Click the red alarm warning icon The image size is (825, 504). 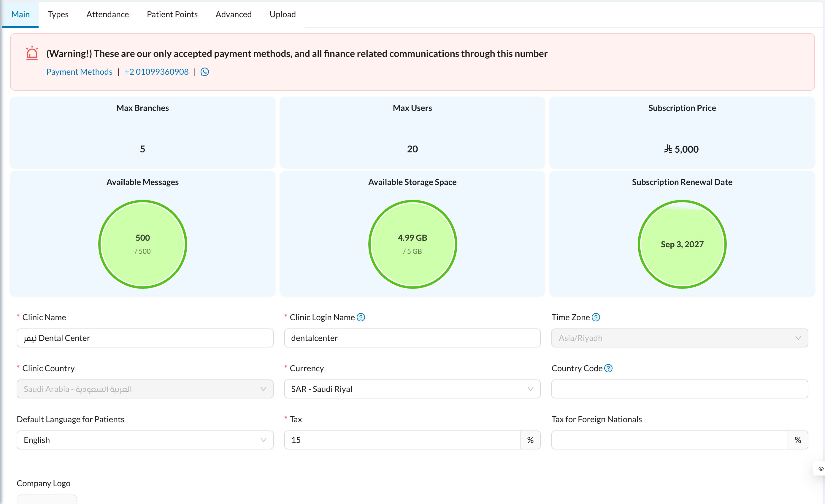coord(32,53)
